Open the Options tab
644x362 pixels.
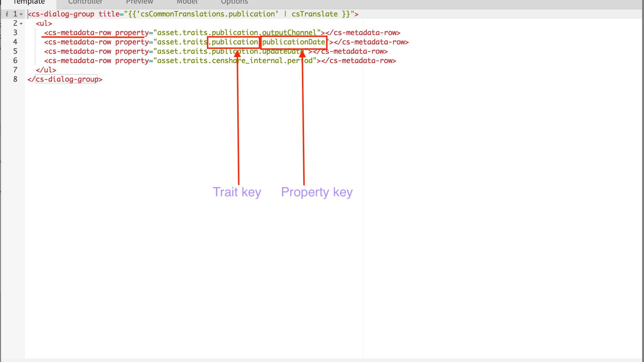click(234, 3)
